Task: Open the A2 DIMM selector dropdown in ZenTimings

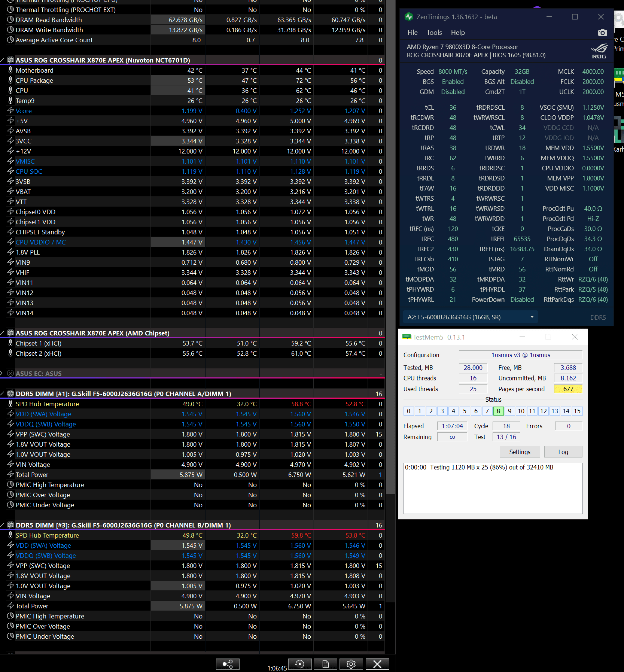Action: 470,317
